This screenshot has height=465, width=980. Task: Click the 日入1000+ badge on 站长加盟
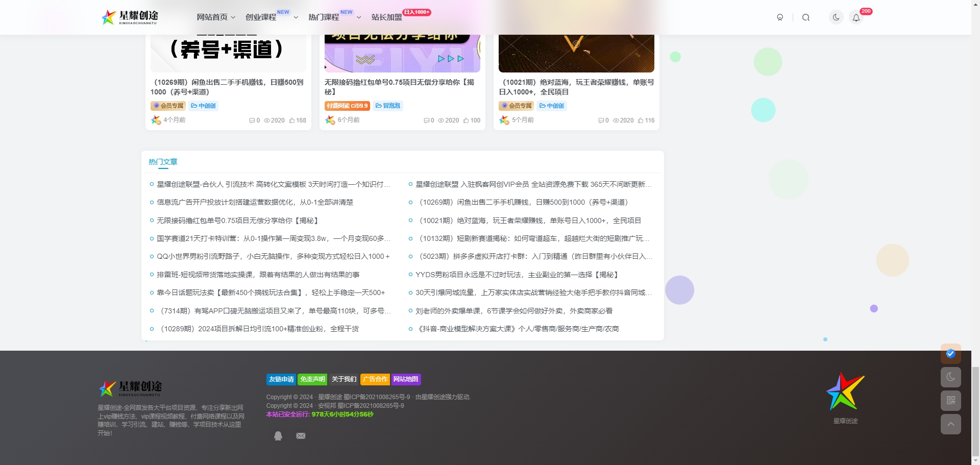pyautogui.click(x=417, y=12)
